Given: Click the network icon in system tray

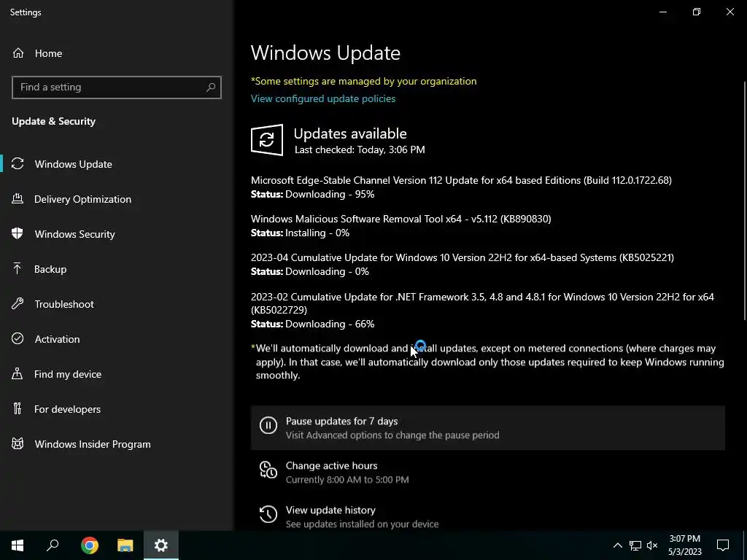Looking at the screenshot, I should 635,545.
